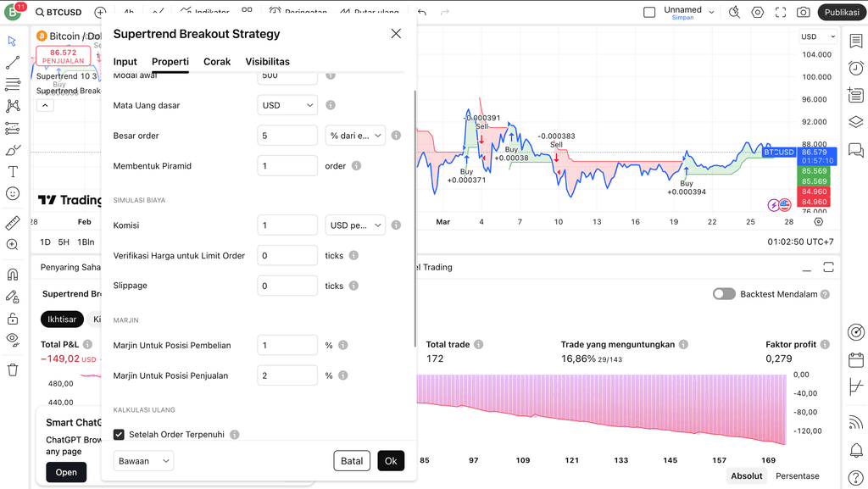
Task: Switch to the Input tab
Action: pos(125,62)
